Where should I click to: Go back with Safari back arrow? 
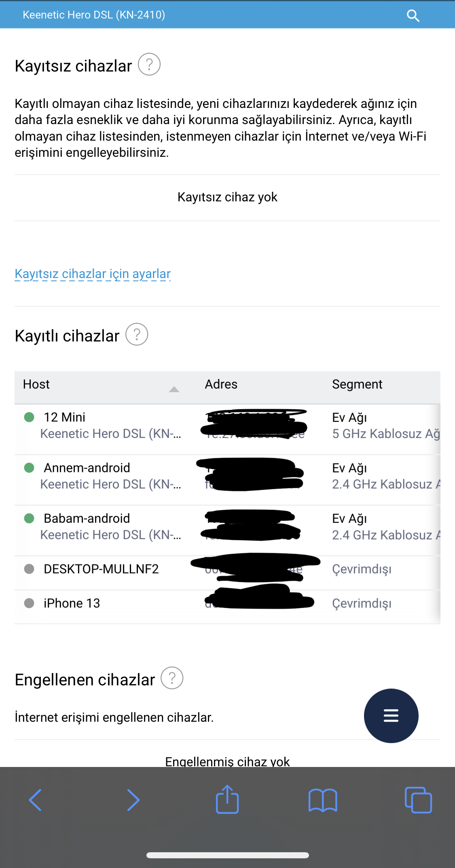[35, 800]
